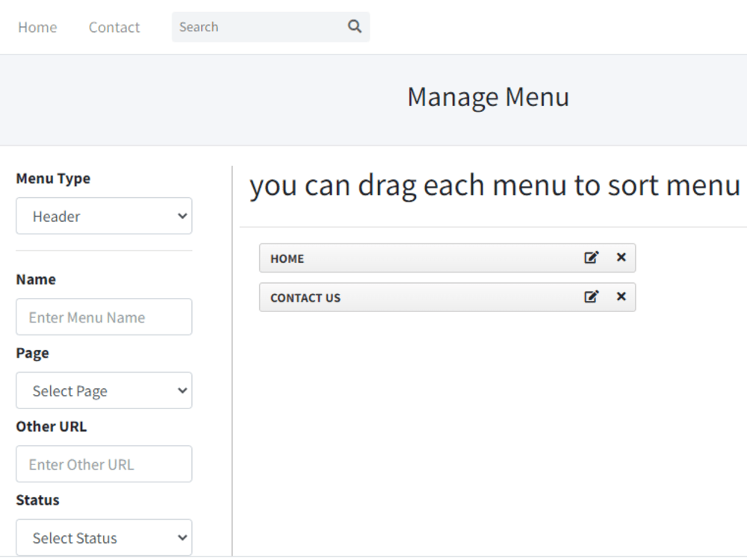Edit the CONTACT US menu item

[592, 296]
